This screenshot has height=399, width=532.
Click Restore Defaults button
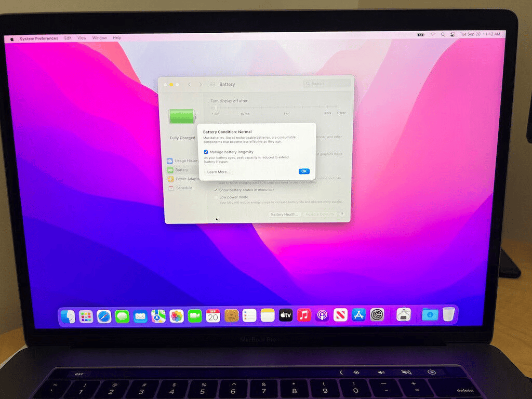[x=320, y=214]
